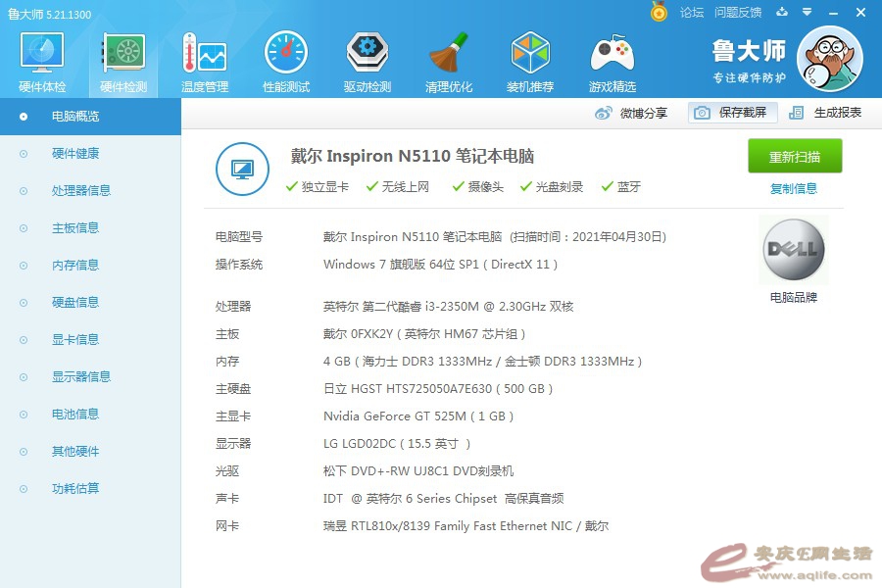Click the 保存截屏 button
The image size is (882, 588).
click(x=733, y=113)
